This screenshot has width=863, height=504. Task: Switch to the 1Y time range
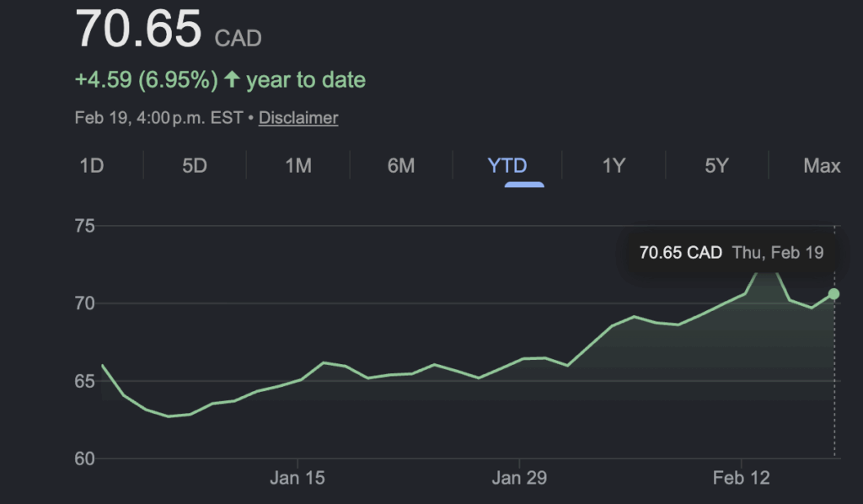(614, 166)
